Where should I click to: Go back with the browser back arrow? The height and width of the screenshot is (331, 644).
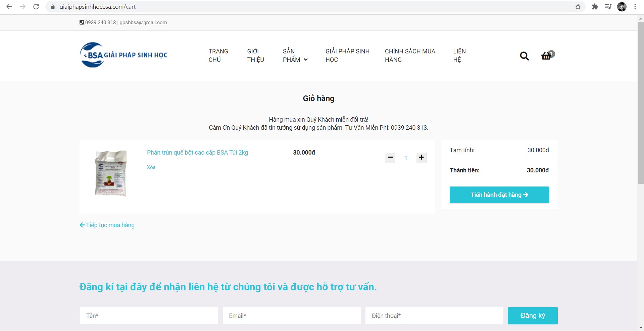[9, 7]
